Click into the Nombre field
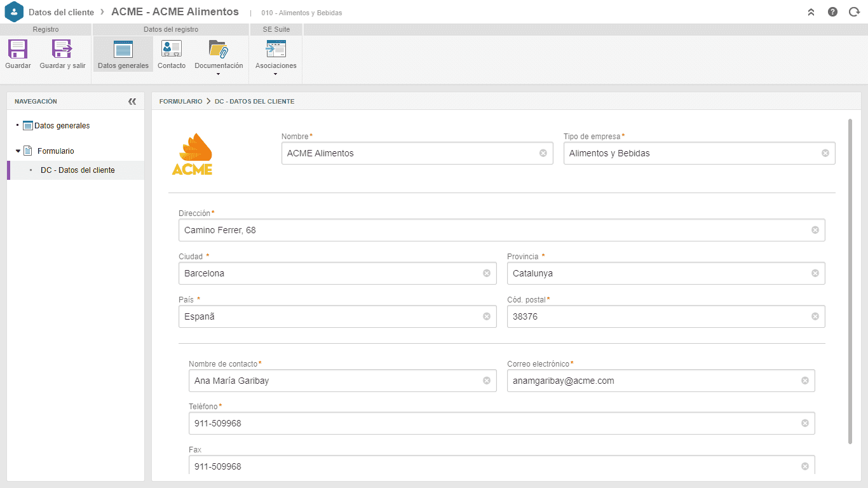868x488 pixels. click(417, 153)
